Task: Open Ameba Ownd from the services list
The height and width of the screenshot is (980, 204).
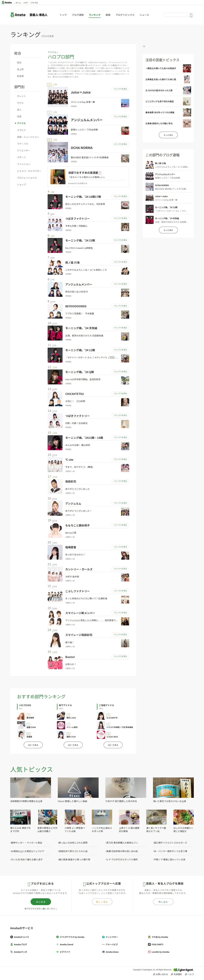Action: point(66,944)
